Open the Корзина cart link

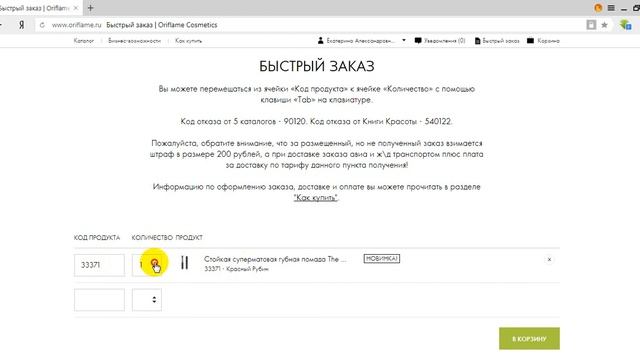(x=543, y=41)
